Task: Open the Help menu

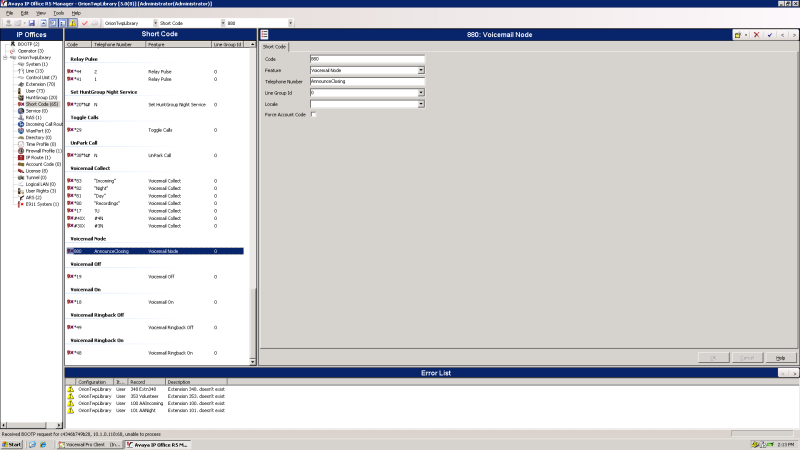Action: tap(76, 13)
